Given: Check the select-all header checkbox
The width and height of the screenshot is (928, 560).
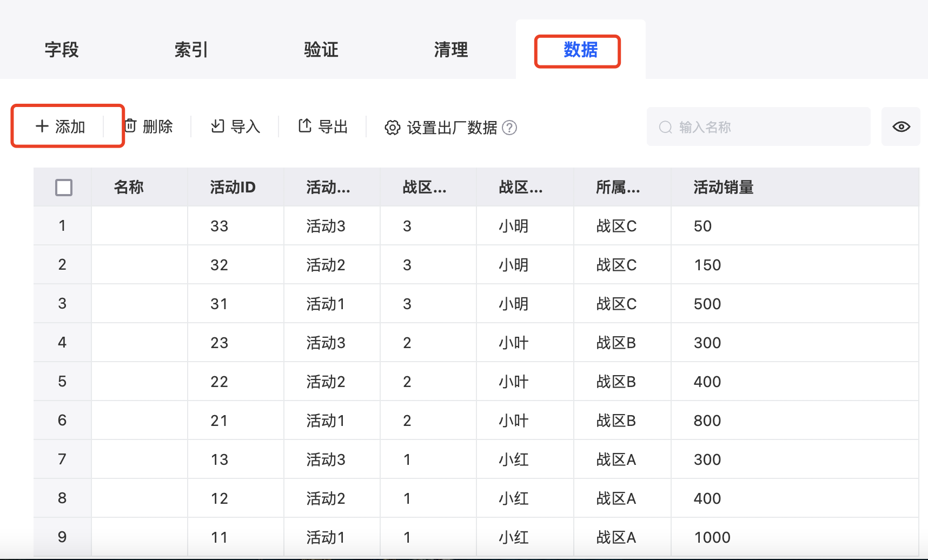Looking at the screenshot, I should coord(64,188).
